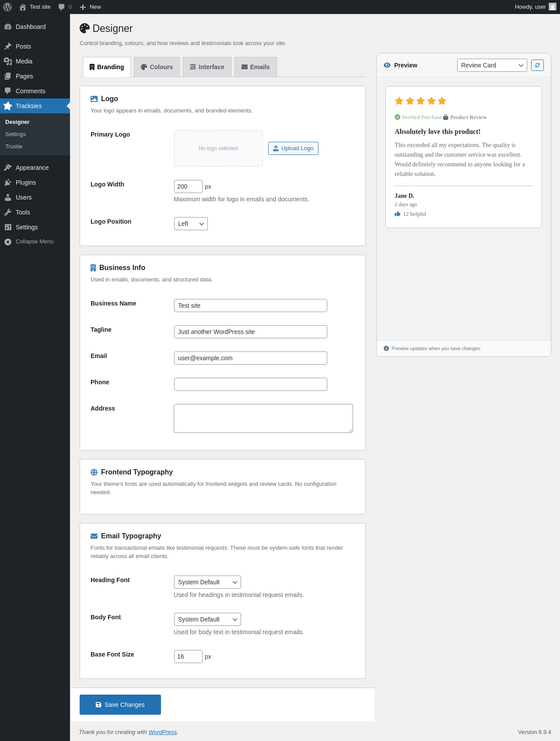Image resolution: width=560 pixels, height=741 pixels.
Task: Click the comments bubble icon in top bar
Action: click(62, 7)
